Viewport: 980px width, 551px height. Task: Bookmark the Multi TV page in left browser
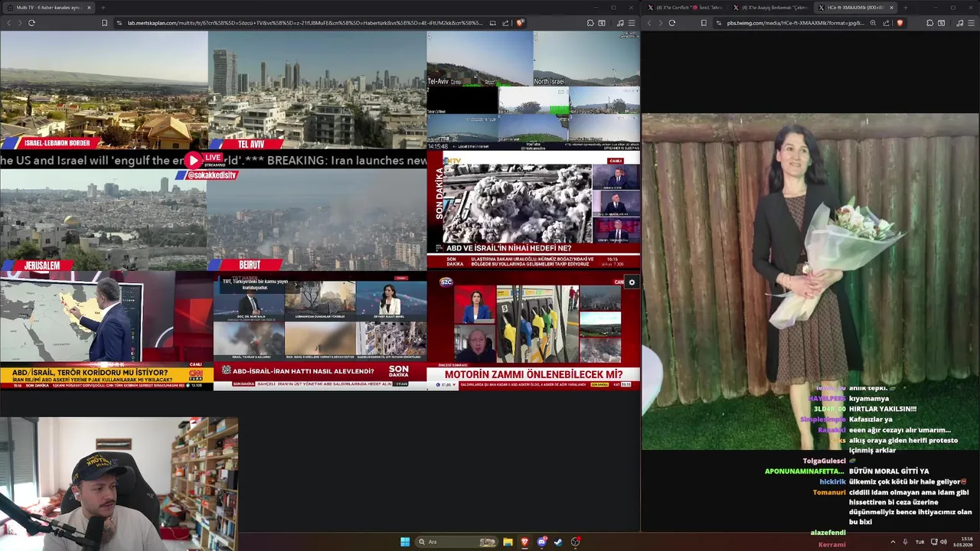(104, 23)
